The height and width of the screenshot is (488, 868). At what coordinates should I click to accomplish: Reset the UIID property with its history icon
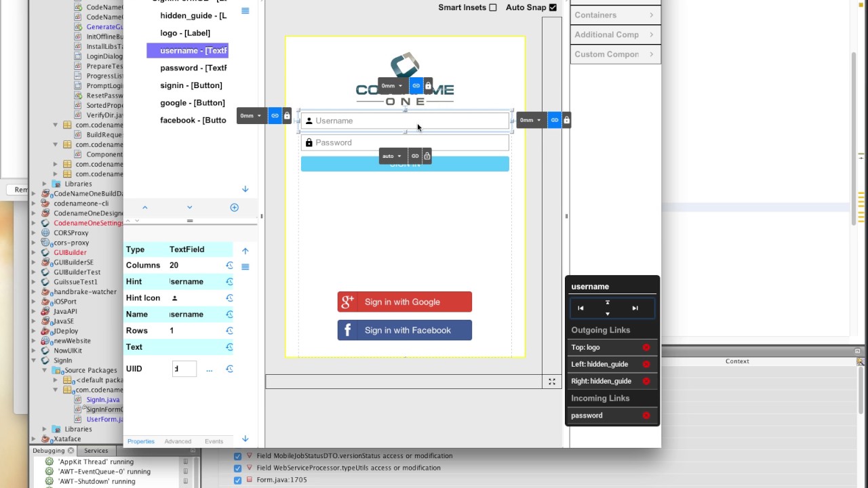229,369
